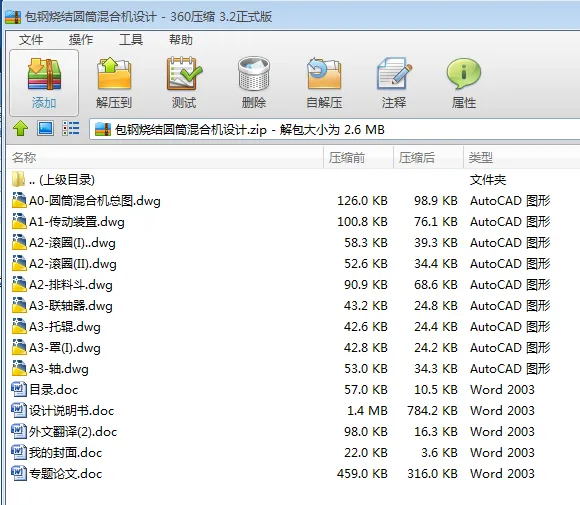Select A1-传动装置.dwg file icon
580x505 pixels.
coord(19,222)
